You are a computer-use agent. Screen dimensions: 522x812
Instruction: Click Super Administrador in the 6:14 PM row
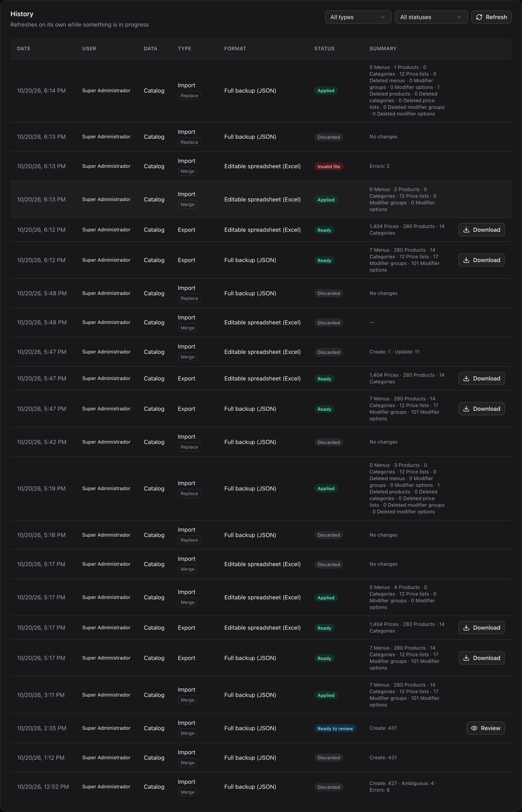click(x=106, y=91)
